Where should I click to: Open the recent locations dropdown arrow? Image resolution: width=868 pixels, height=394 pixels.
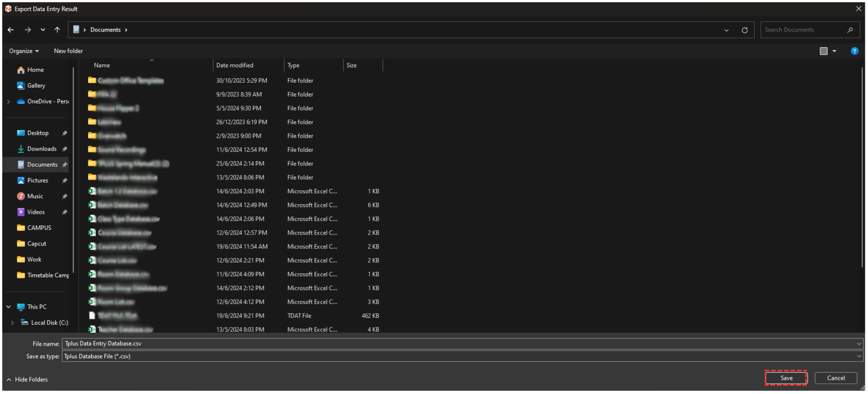43,30
